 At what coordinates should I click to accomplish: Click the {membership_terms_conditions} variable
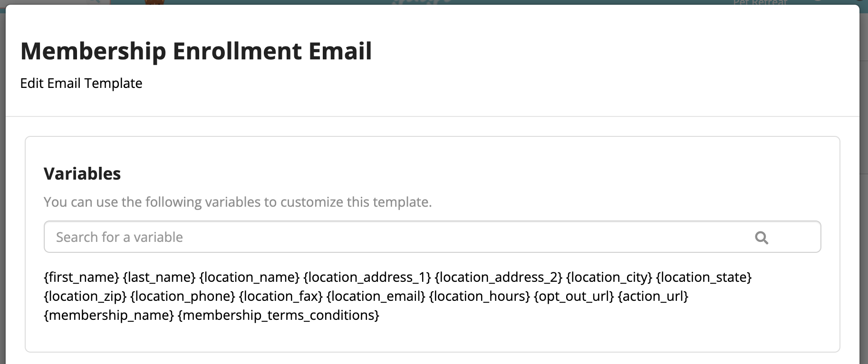[279, 315]
